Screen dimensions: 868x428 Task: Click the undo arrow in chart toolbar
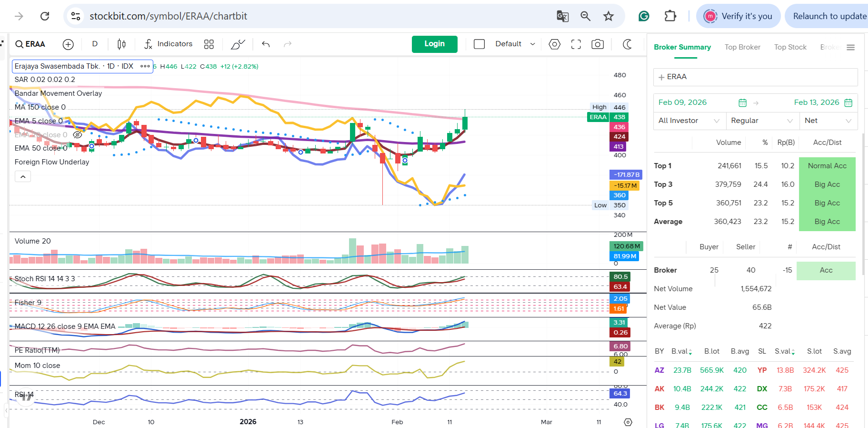[266, 44]
